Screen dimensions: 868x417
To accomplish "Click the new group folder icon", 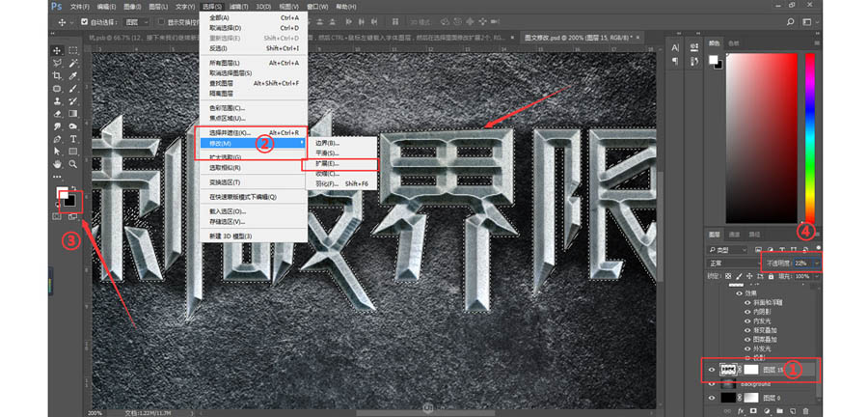I will (780, 411).
